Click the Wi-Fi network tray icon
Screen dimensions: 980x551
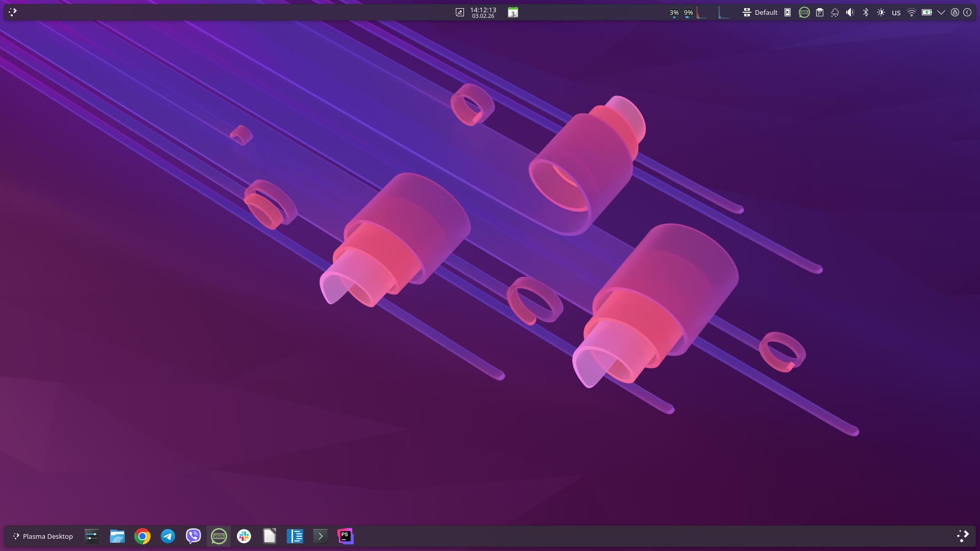pyautogui.click(x=911, y=12)
